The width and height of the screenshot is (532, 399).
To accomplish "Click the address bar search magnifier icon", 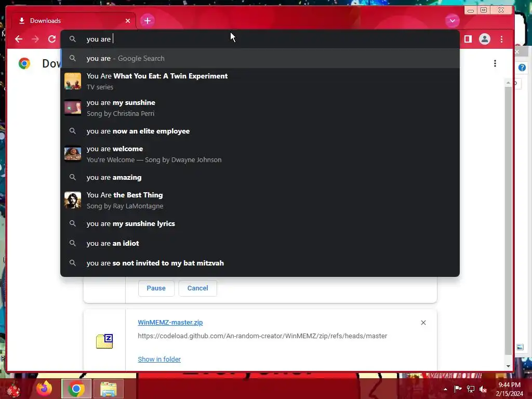I will (73, 39).
